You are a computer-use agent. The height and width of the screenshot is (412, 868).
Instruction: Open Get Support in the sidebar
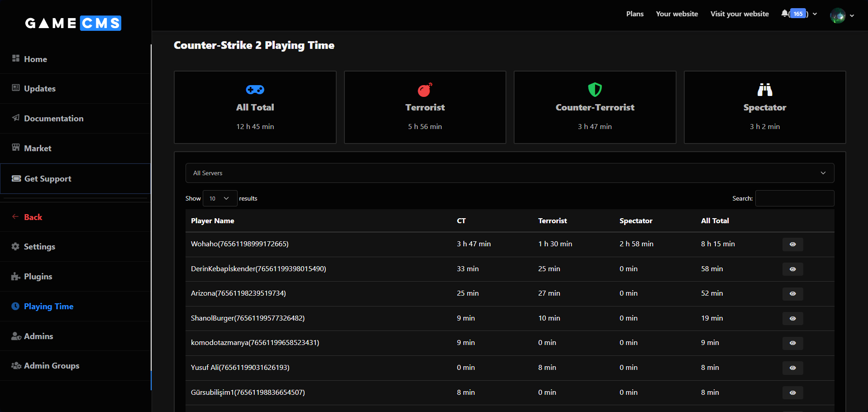click(75, 178)
